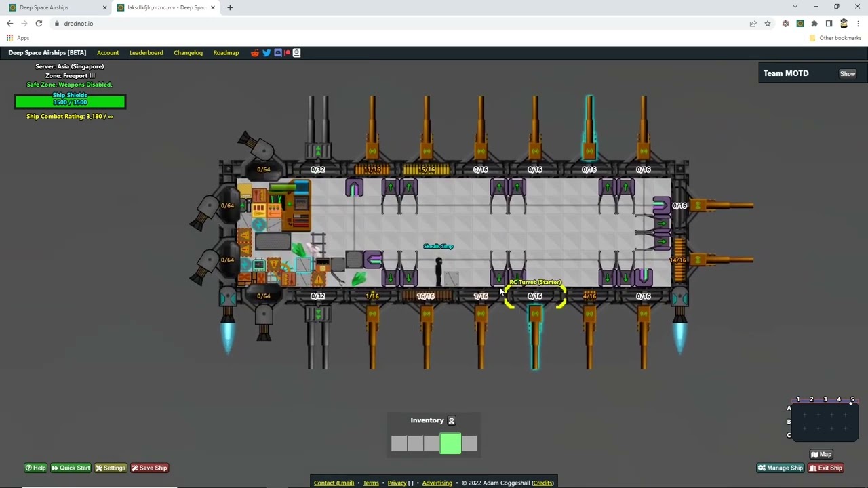Screen dimensions: 868x488
Task: Open the Other bookmarks folder
Action: pyautogui.click(x=835, y=38)
